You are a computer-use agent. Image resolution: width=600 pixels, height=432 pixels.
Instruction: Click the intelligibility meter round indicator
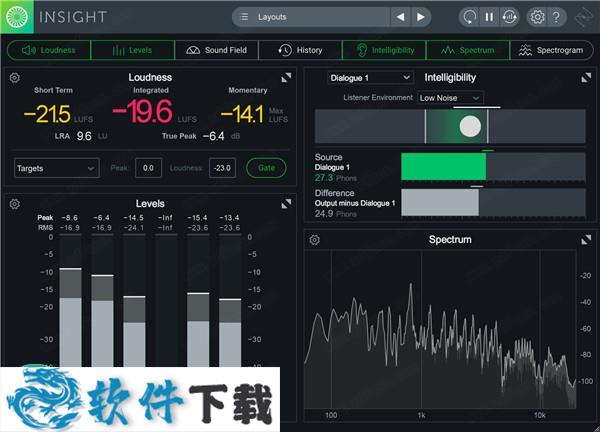click(470, 126)
